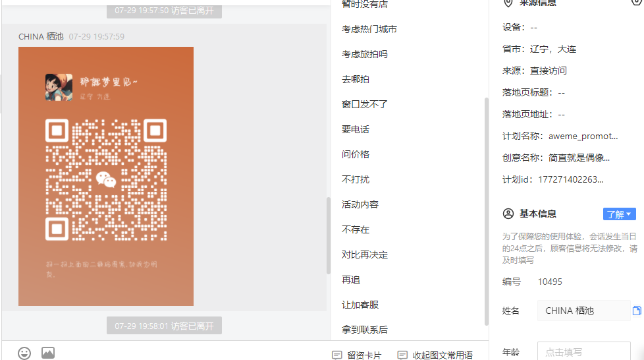The width and height of the screenshot is (644, 360).
Task: Click the 计划id 177271402263... value
Action: 570,180
